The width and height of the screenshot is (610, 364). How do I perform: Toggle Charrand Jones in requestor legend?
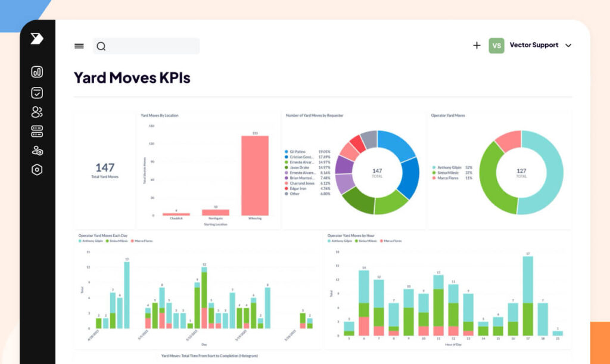pyautogui.click(x=307, y=183)
